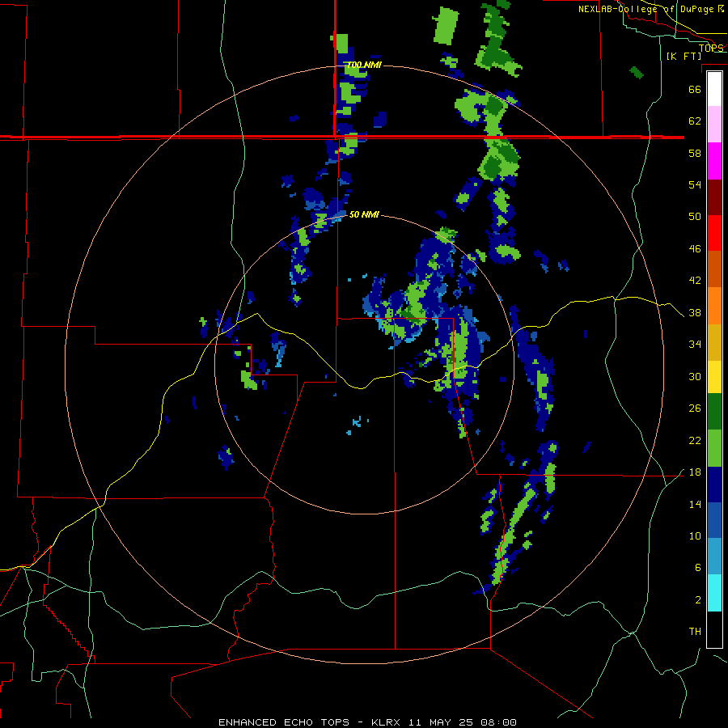
Task: Click the medium blue legend swatch
Action: coord(714,520)
